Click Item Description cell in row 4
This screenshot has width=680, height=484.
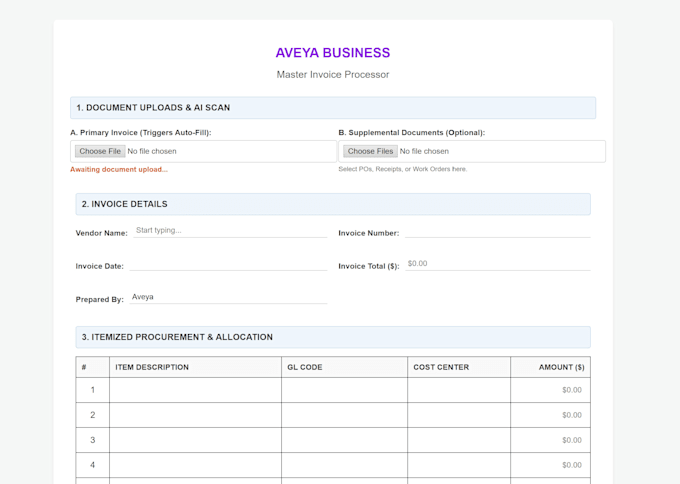(196, 465)
